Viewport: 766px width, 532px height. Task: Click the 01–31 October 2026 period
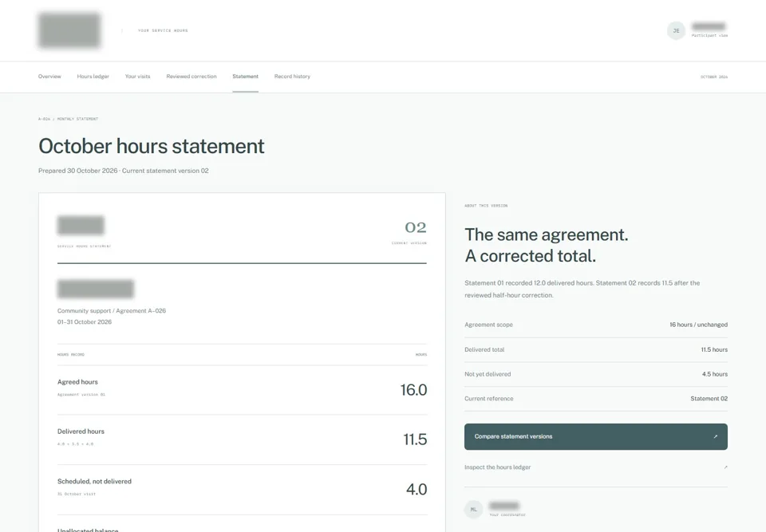point(85,322)
